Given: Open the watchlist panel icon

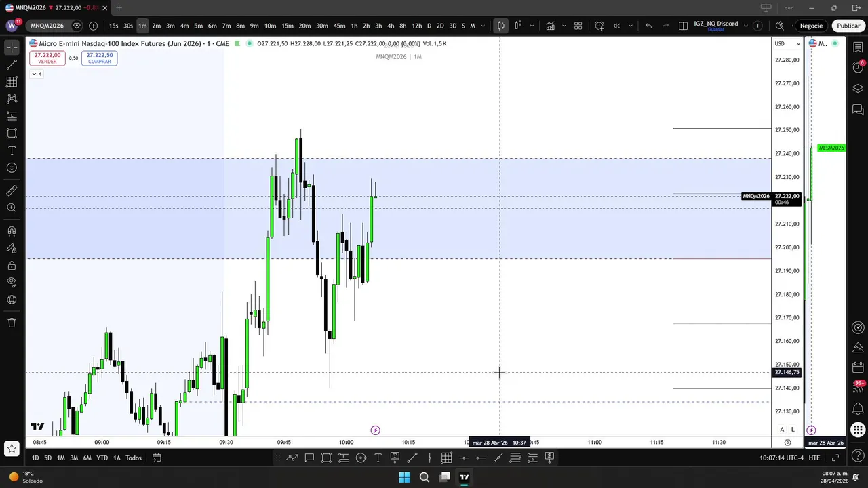Looking at the screenshot, I should [858, 47].
